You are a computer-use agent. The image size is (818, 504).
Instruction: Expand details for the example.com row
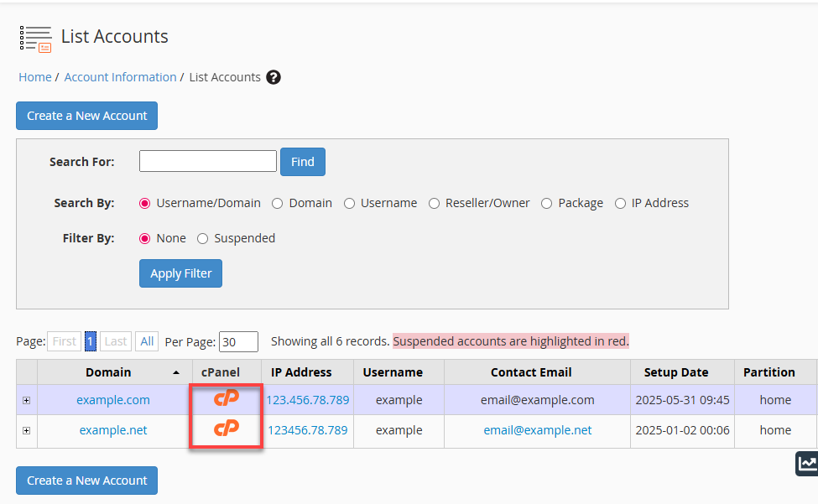26,400
